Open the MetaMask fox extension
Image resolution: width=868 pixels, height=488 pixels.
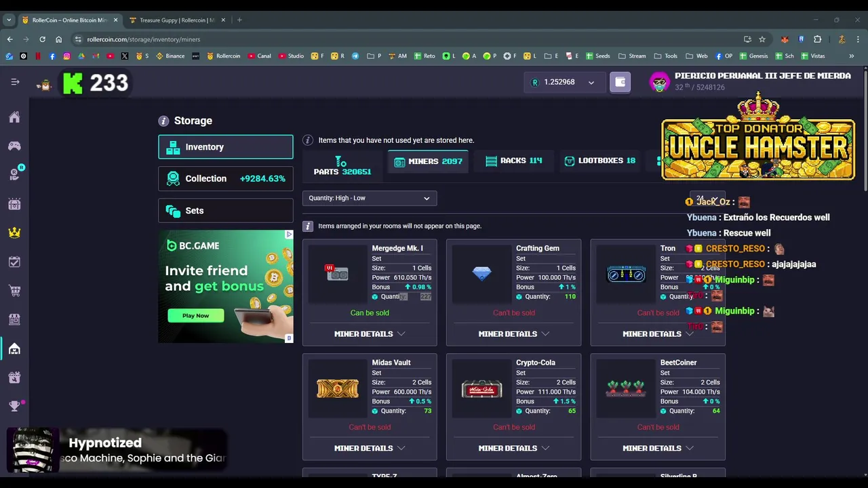tap(785, 39)
